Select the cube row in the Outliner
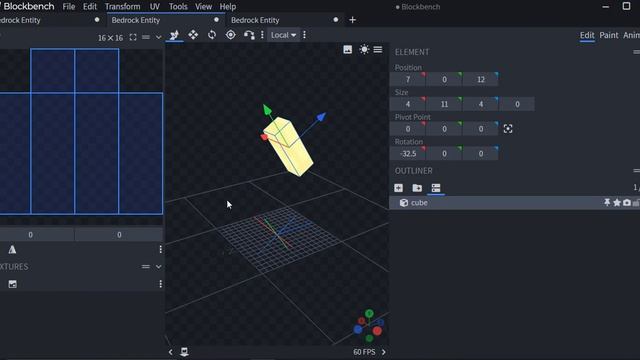This screenshot has height=360, width=640. tap(514, 203)
